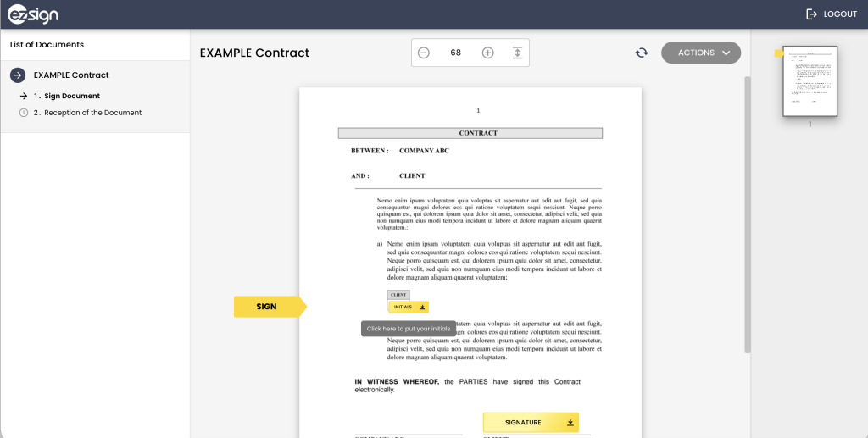This screenshot has height=438, width=868.
Task: Click the logout door icon
Action: (811, 14)
